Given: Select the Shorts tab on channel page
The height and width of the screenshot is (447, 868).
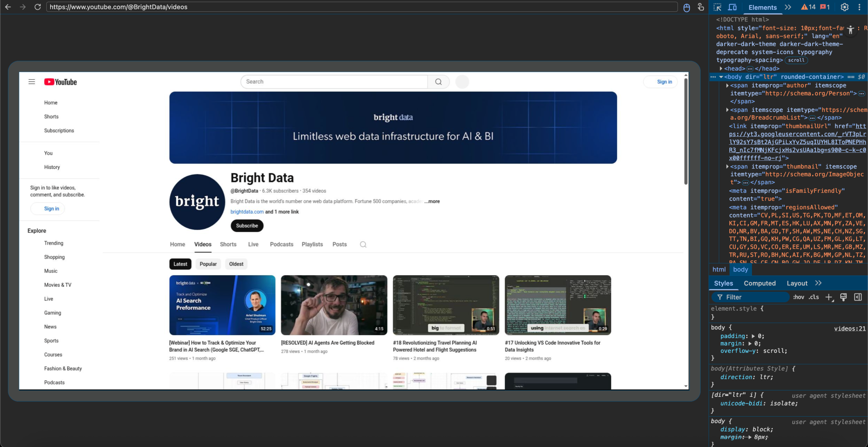Looking at the screenshot, I should 228,244.
